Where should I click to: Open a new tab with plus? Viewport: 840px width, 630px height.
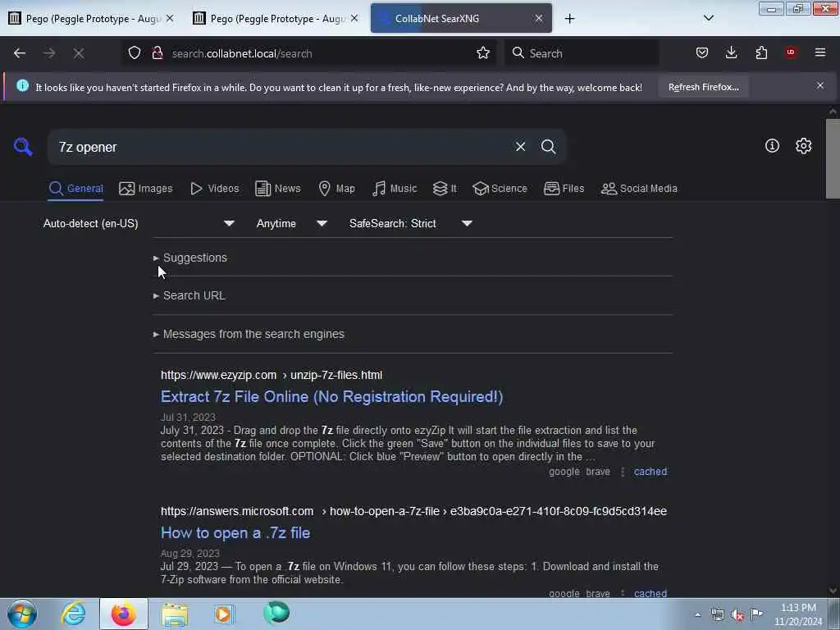[x=569, y=19]
